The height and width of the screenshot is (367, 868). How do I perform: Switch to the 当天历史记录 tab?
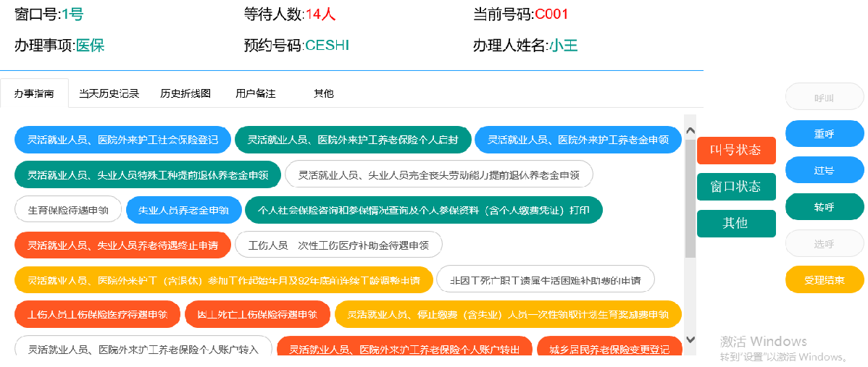(109, 93)
